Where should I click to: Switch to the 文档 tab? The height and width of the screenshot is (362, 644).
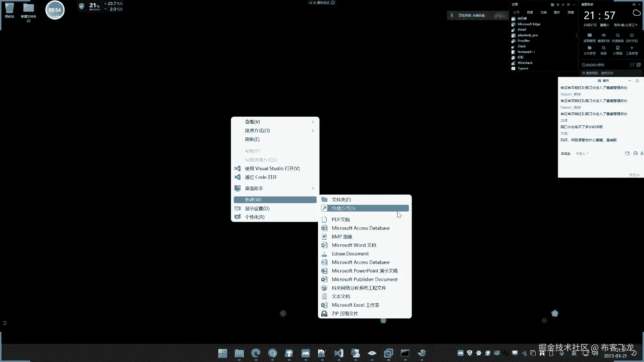pos(543,12)
